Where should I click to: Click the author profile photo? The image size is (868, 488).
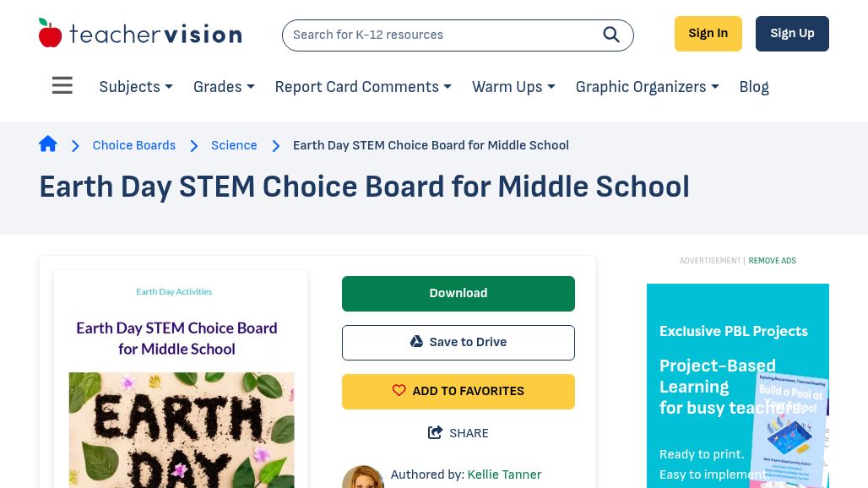tap(362, 478)
